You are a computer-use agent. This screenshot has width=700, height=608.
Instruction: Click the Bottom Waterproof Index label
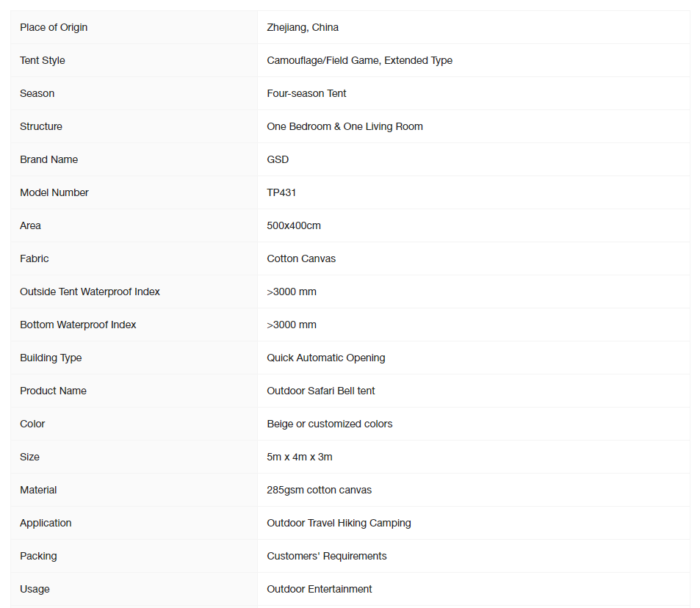[x=78, y=325]
